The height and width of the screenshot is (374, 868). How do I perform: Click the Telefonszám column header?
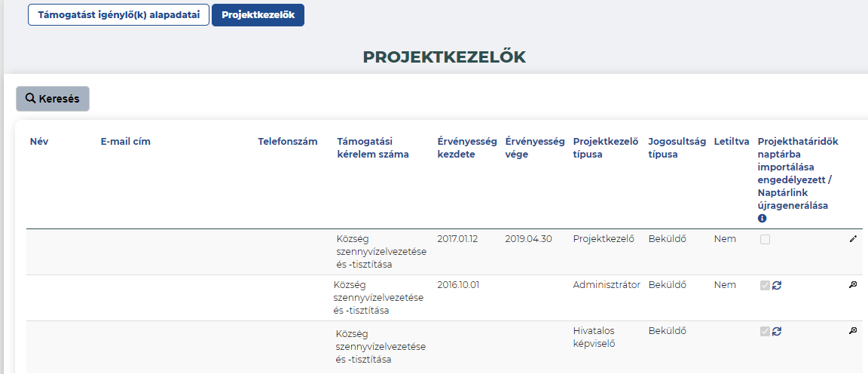click(x=288, y=141)
